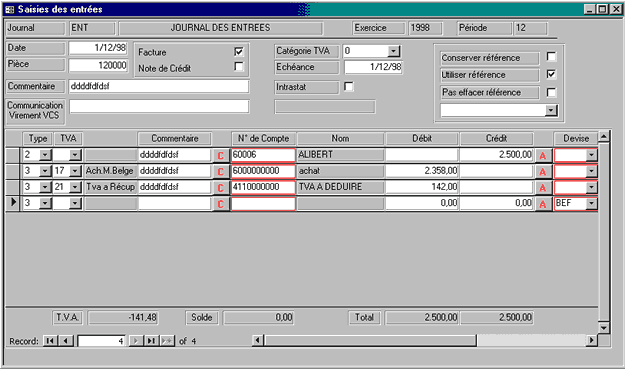625x369 pixels.
Task: Uncheck the Facture checkbox
Action: pos(239,52)
